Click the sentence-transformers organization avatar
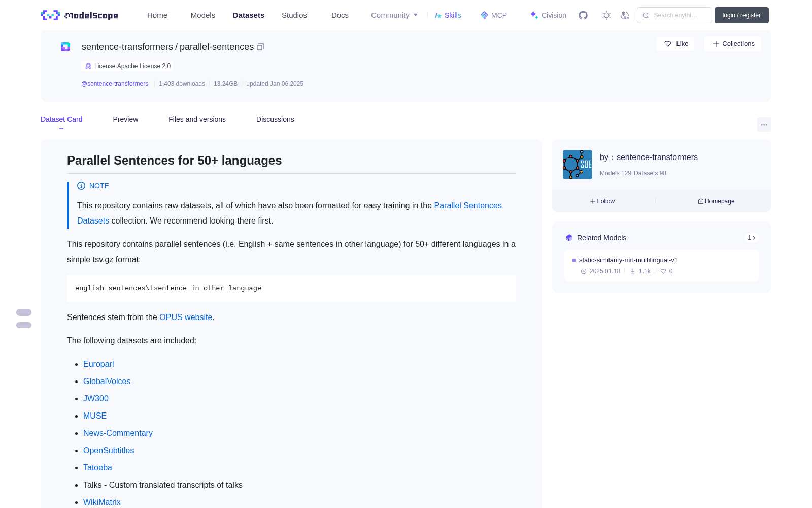 [578, 165]
